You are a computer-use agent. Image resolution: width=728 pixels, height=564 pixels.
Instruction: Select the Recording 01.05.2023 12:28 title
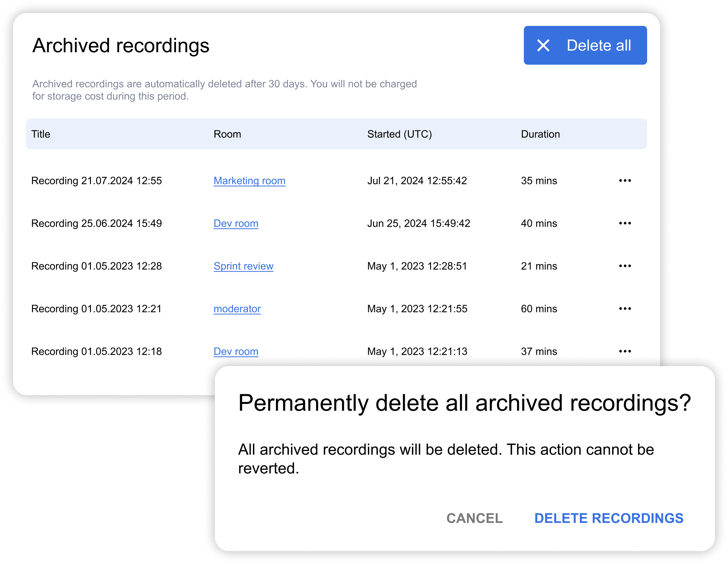tap(96, 266)
